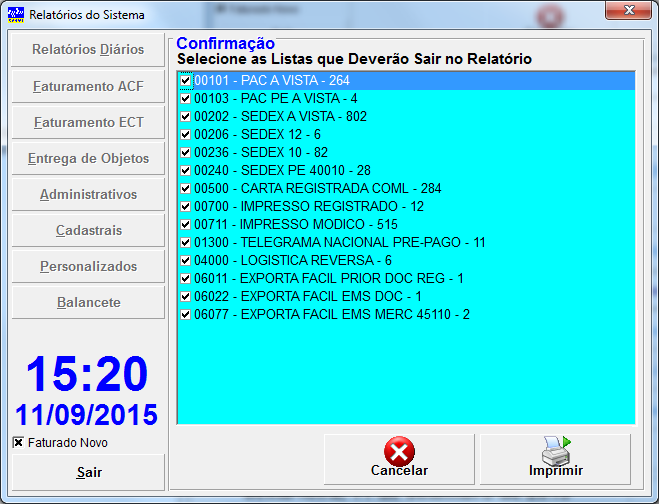Toggle 00236 - SEDEX 10 checkbox
The image size is (659, 504).
[185, 153]
